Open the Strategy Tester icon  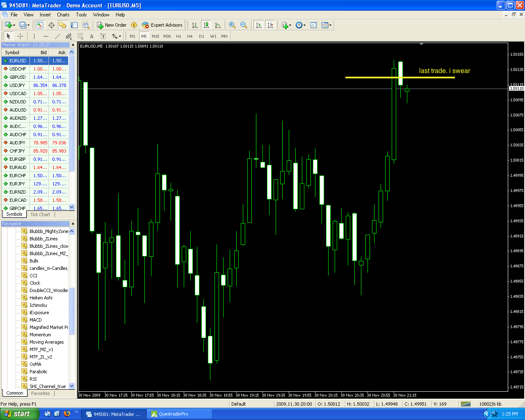(x=86, y=25)
